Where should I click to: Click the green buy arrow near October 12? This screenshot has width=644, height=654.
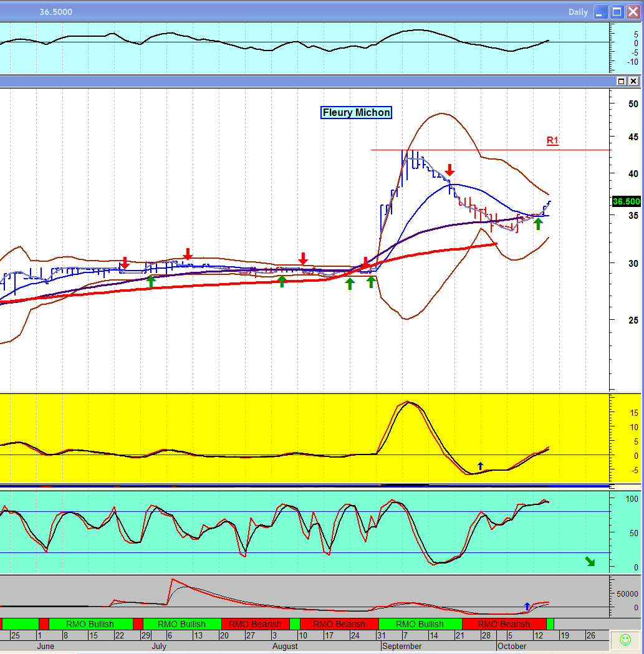coord(538,224)
